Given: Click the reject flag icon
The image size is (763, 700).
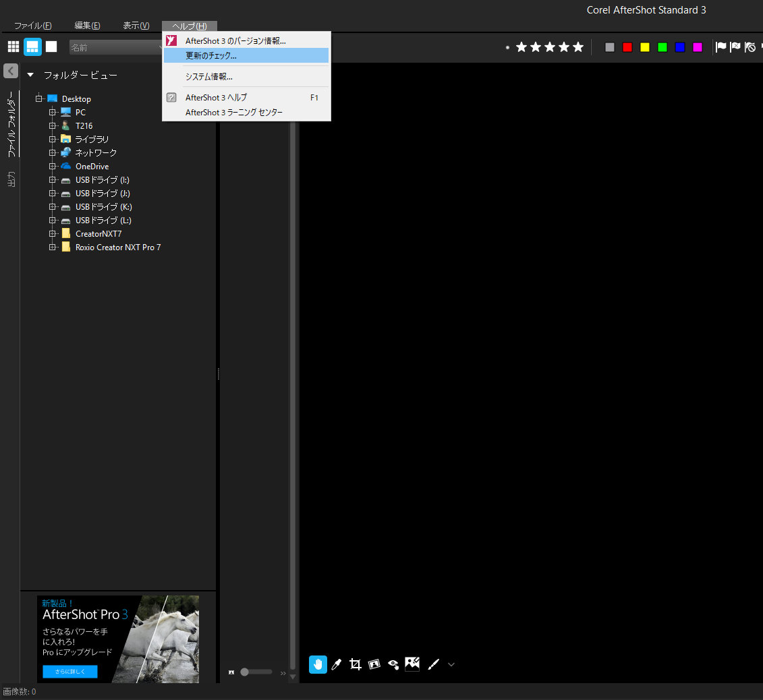Looking at the screenshot, I should (x=735, y=47).
